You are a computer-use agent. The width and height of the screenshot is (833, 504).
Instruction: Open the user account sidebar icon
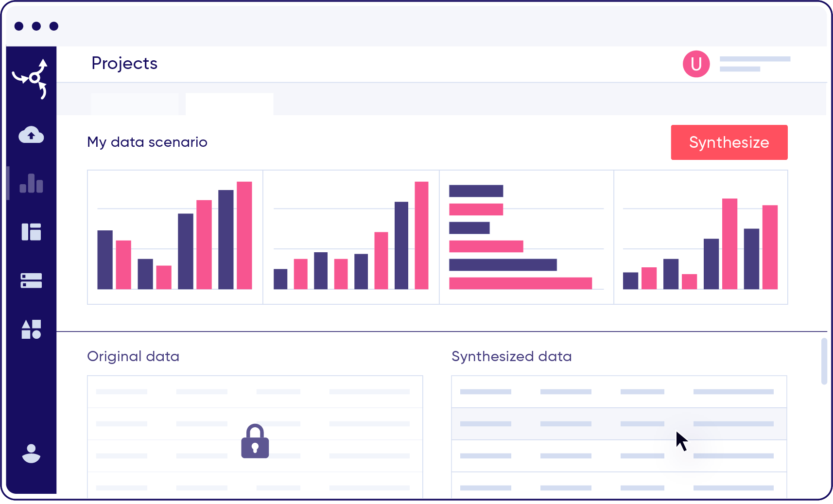[31, 453]
